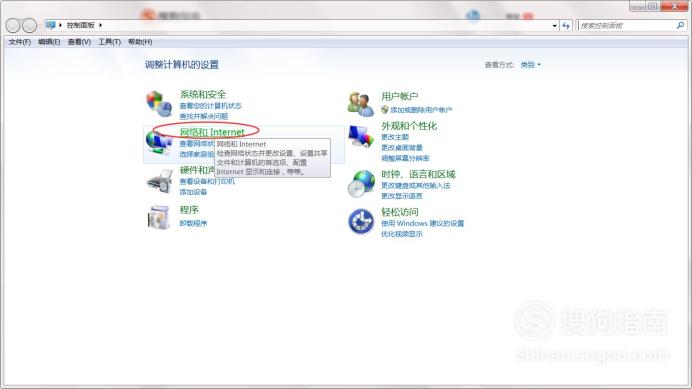
Task: Expand the breadcrumb arrow before 控制面板
Action: click(60, 25)
